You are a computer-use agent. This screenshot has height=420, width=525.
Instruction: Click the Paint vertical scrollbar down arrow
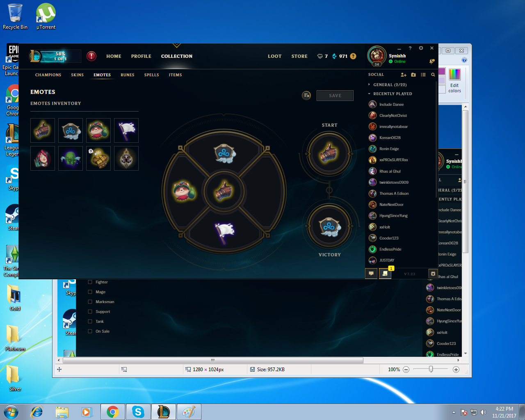click(465, 354)
